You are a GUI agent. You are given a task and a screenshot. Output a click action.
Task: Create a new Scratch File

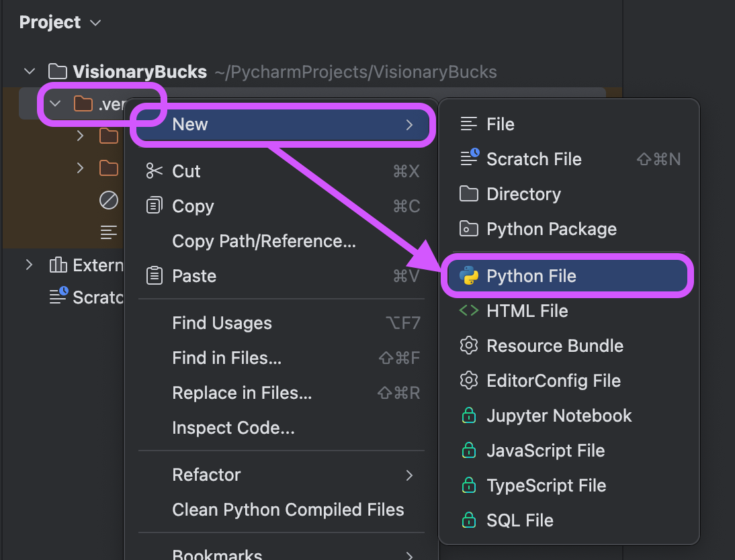coord(533,158)
